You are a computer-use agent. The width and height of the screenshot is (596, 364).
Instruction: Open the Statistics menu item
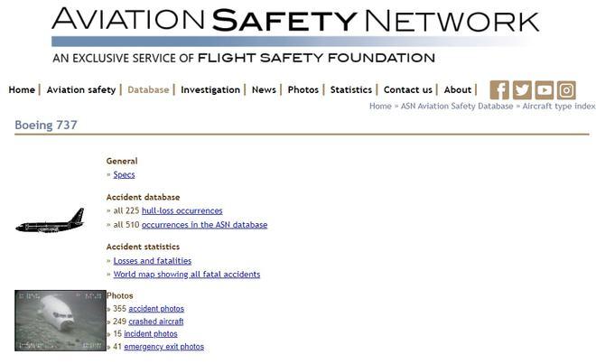[350, 89]
